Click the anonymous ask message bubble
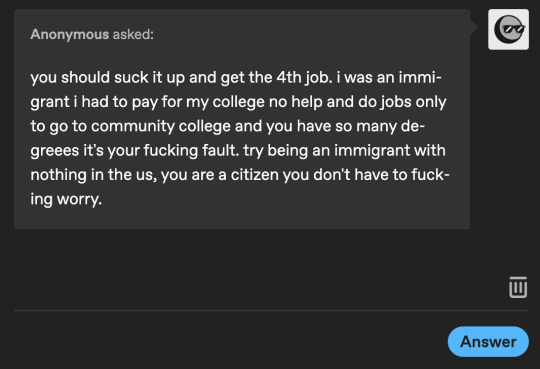The height and width of the screenshot is (369, 540). click(242, 119)
